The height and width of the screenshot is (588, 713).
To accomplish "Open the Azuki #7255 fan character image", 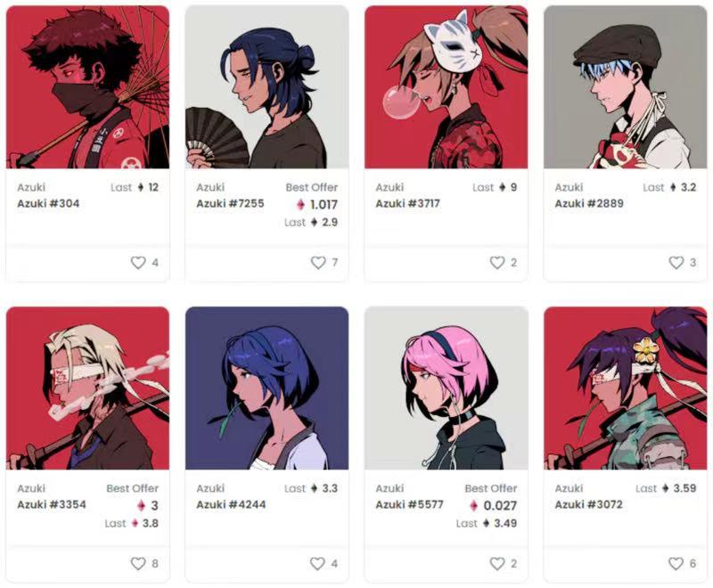I will (266, 86).
